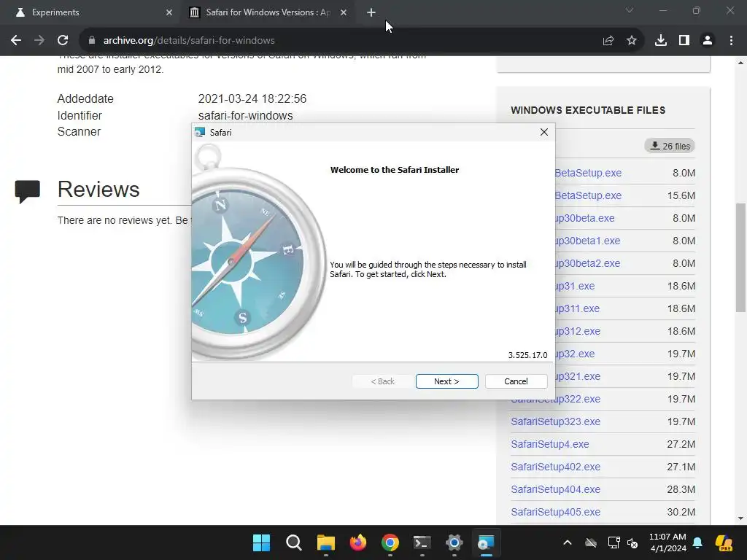The height and width of the screenshot is (560, 747).
Task: Click the file link ending p30beta2.exe
Action: [588, 263]
